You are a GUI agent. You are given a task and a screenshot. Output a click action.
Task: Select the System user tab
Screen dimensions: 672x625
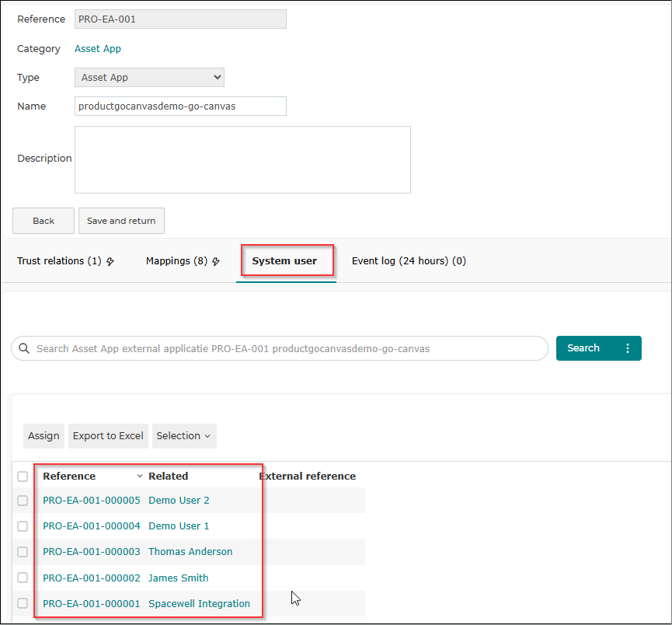coord(284,261)
